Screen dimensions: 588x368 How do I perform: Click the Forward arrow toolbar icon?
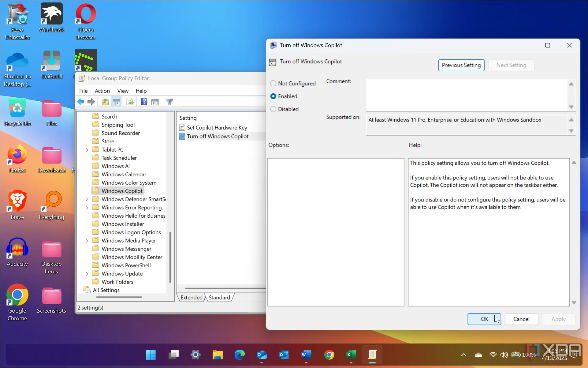click(x=91, y=102)
